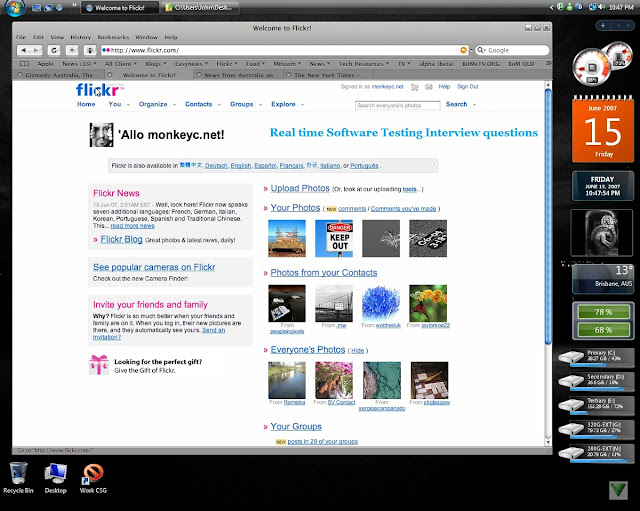Open the Window menu

[x=147, y=37]
